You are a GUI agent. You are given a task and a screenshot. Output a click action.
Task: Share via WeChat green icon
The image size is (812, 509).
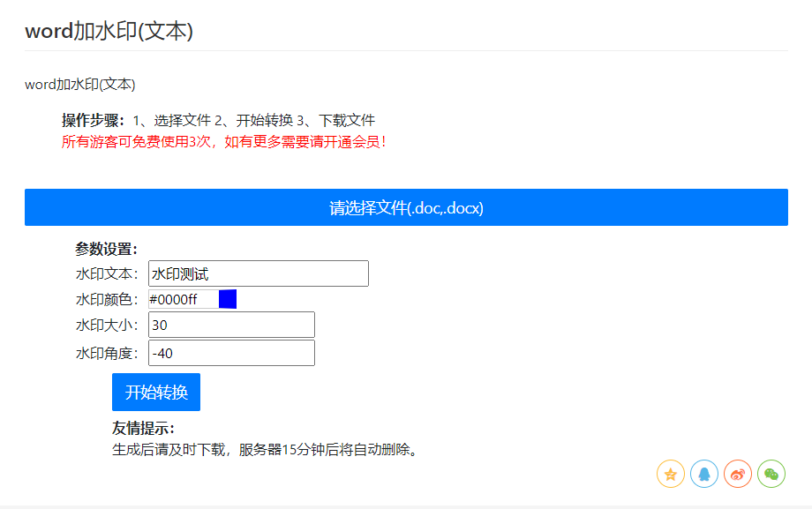[771, 474]
